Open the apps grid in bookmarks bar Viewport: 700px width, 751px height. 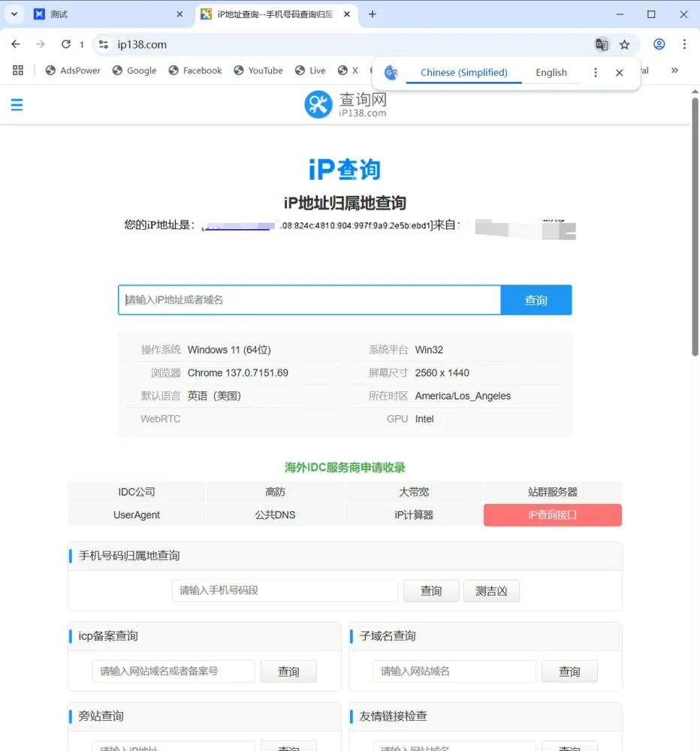pos(18,71)
